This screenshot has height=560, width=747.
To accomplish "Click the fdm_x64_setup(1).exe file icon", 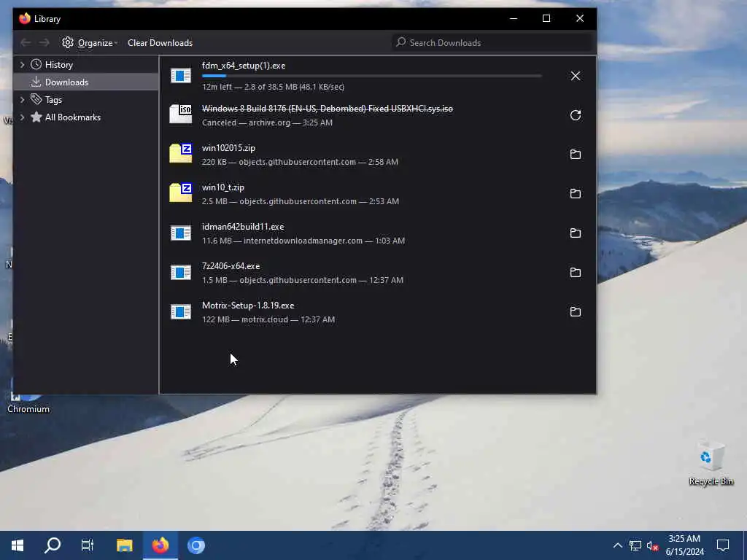I will [181, 75].
